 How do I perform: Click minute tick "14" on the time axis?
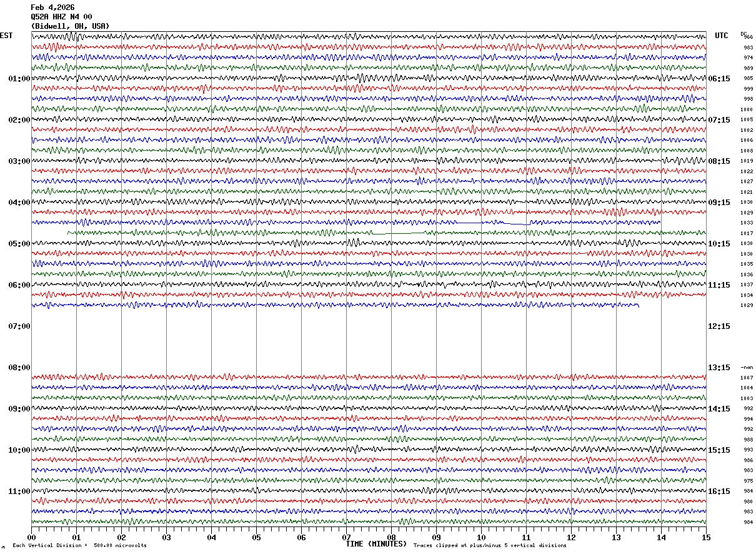[661, 537]
